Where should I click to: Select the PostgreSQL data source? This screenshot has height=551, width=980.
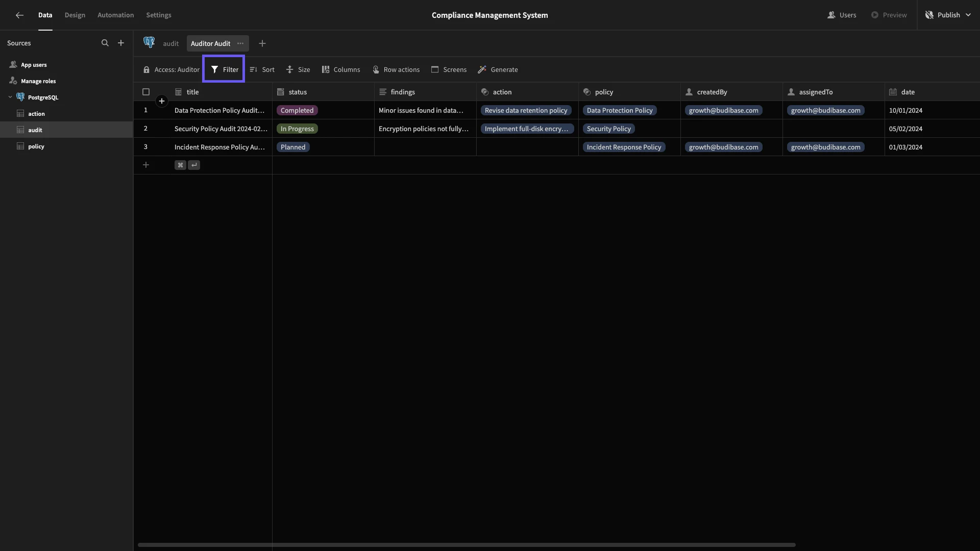(43, 97)
